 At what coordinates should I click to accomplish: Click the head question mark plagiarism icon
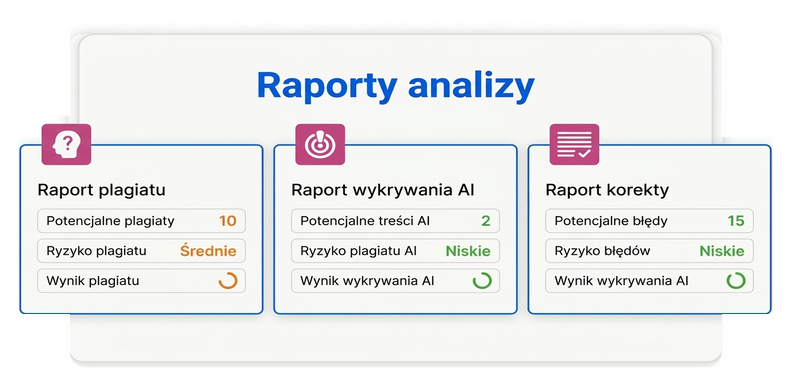pyautogui.click(x=66, y=144)
